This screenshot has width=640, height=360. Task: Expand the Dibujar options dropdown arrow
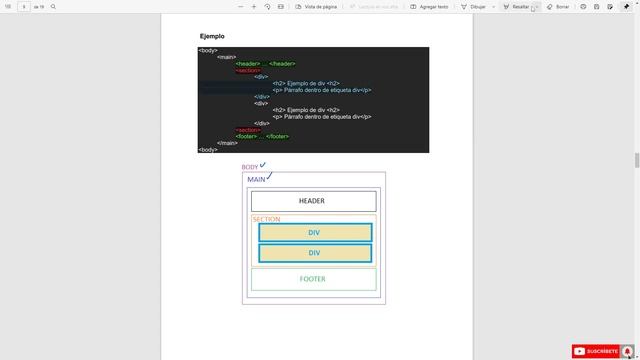click(x=493, y=7)
